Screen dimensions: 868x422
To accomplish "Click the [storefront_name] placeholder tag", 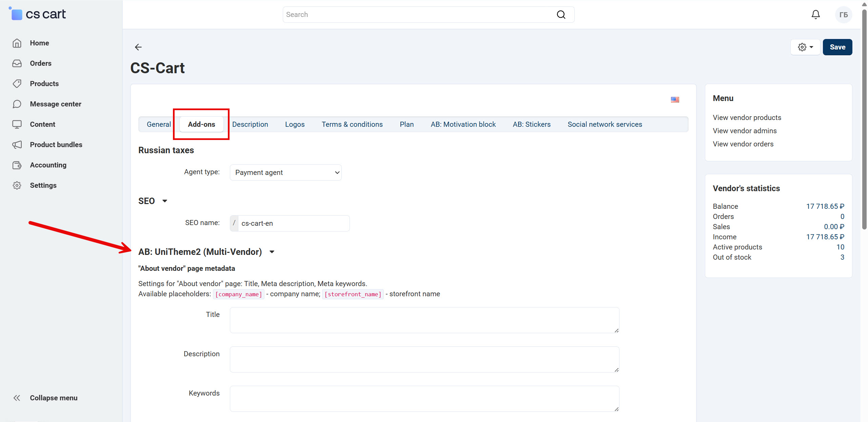I will point(353,294).
